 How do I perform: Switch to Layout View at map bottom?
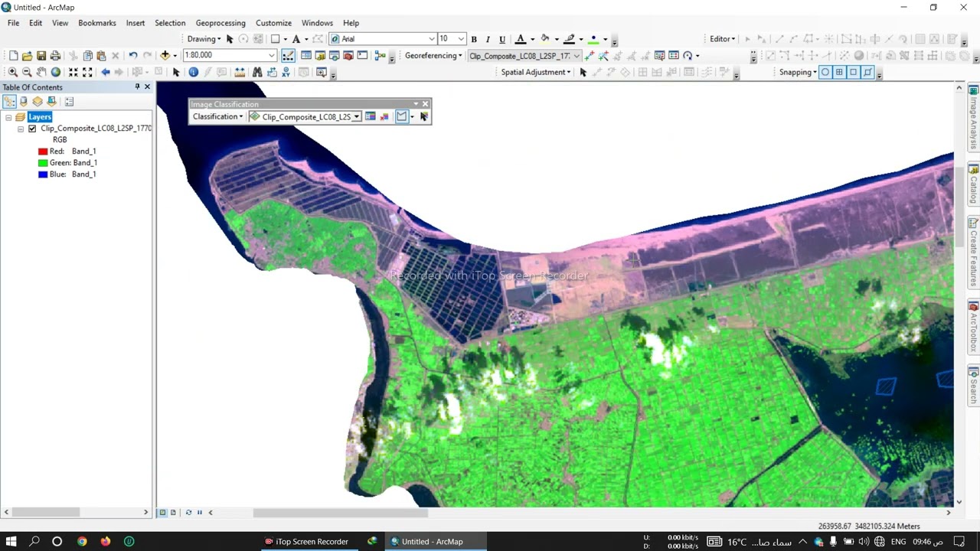click(x=173, y=512)
